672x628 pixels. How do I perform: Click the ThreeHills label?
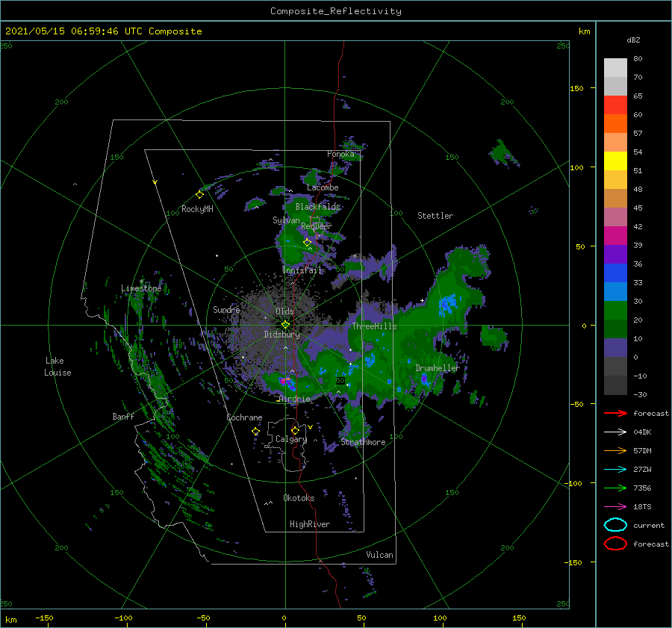(375, 326)
